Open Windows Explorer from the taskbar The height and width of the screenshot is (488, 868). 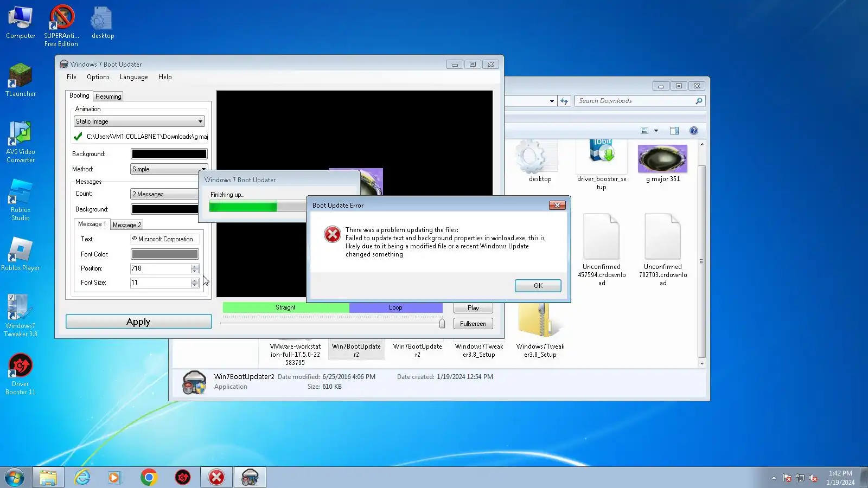tap(48, 477)
